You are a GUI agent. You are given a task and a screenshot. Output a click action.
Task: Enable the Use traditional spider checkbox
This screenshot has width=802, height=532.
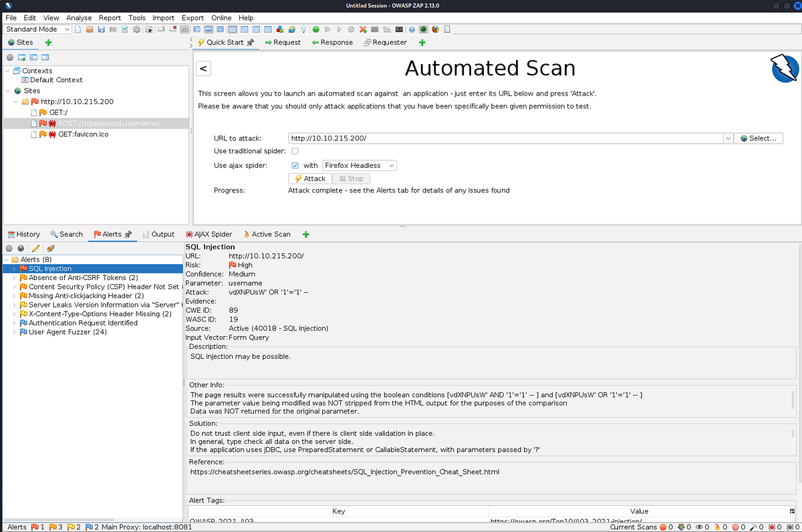click(295, 151)
